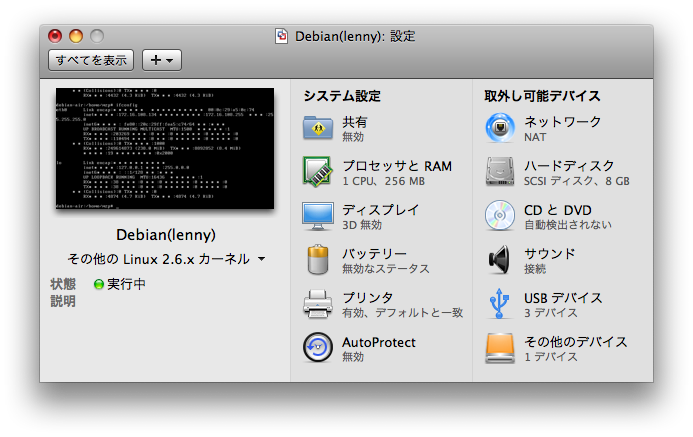Click the 1 デバイス text

click(551, 357)
